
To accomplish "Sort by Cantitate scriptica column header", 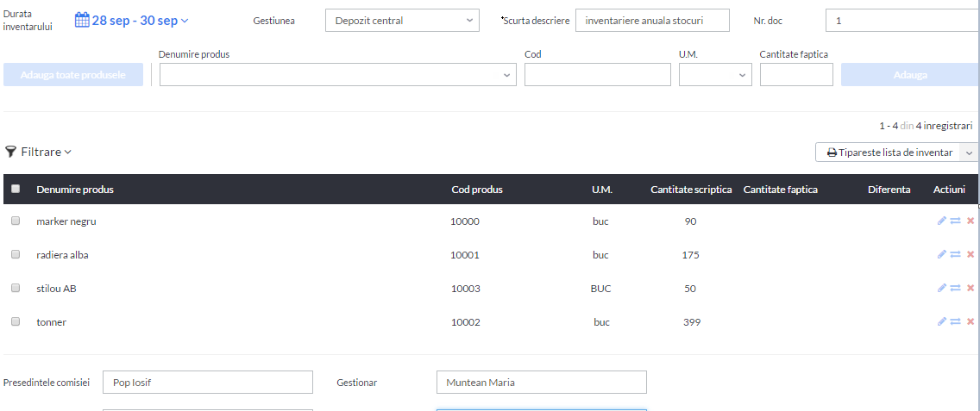I will tap(691, 190).
